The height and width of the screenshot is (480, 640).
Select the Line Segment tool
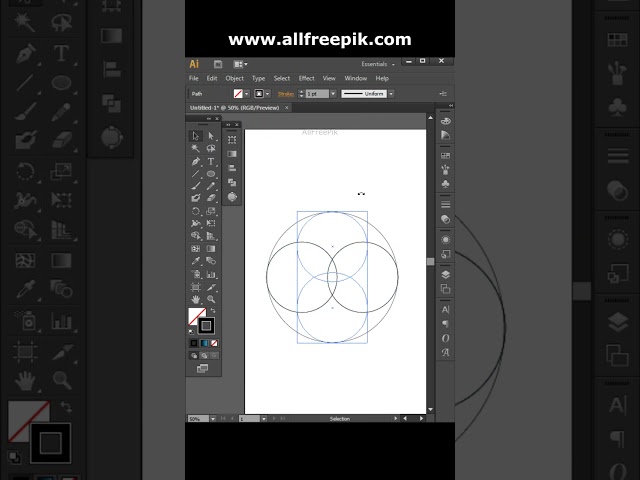point(196,174)
